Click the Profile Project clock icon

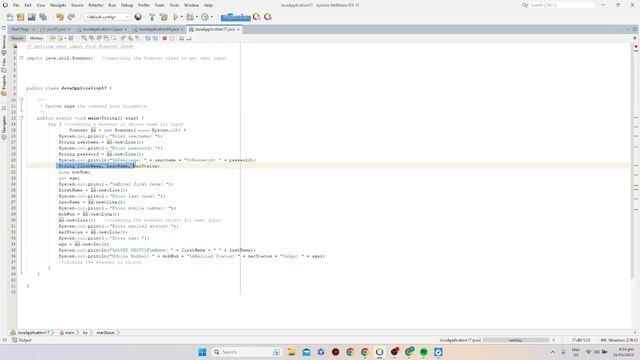coord(205,17)
